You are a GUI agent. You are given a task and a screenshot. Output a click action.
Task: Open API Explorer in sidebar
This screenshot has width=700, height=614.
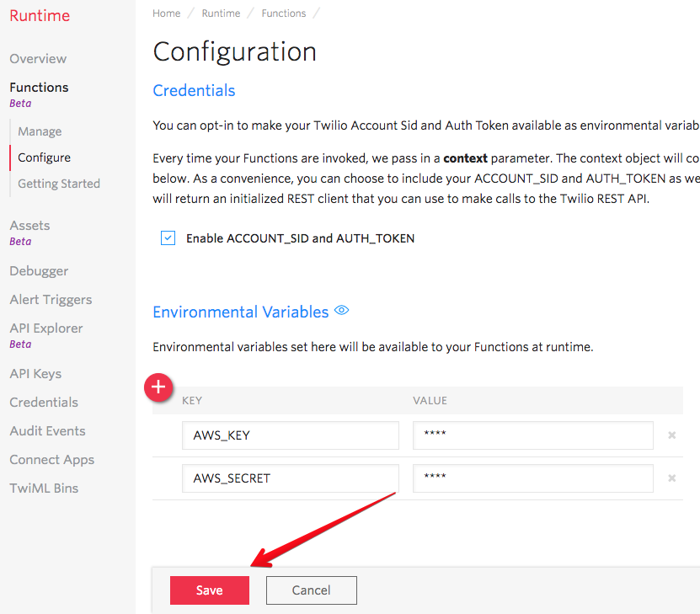[x=46, y=328]
